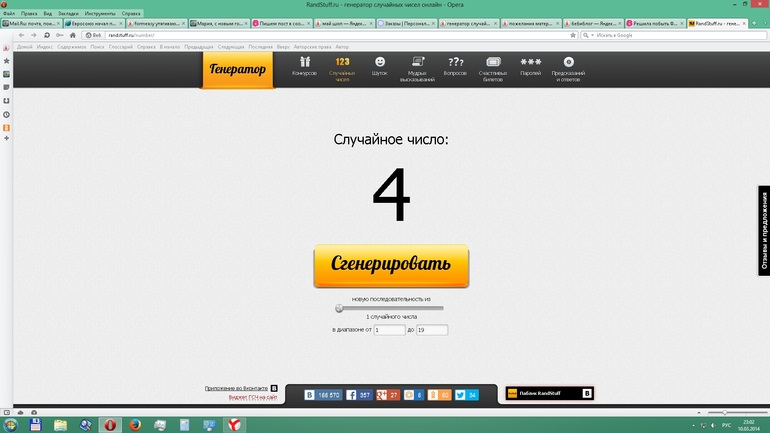Open the Паблик RandStuff banner
Image resolution: width=770 pixels, height=433 pixels.
pyautogui.click(x=550, y=393)
